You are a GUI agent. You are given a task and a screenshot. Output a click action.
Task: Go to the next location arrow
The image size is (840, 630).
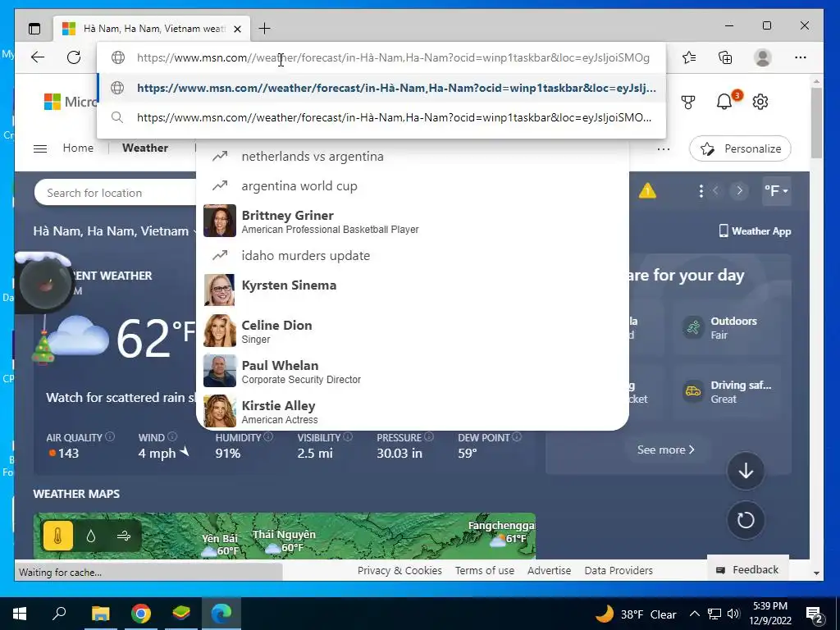(739, 190)
